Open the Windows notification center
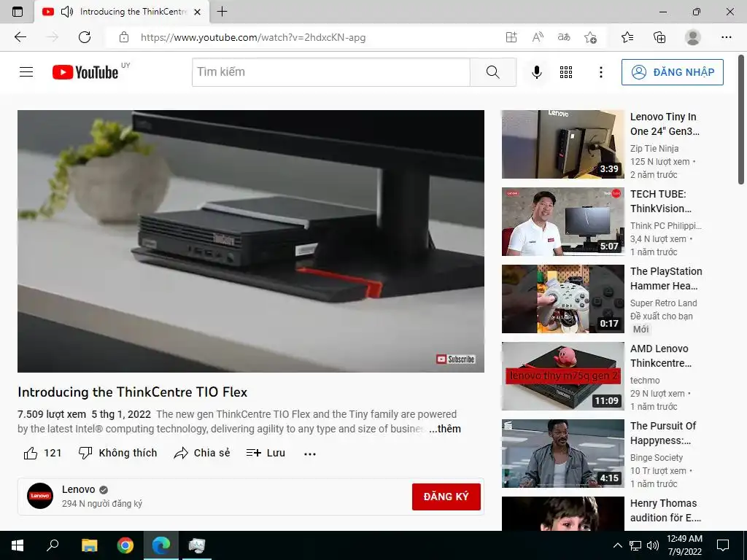 click(723, 545)
